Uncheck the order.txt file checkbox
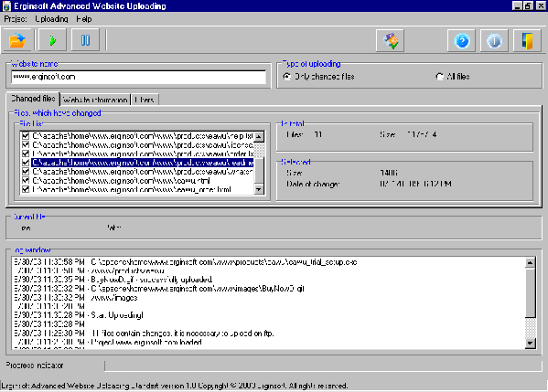Screen dimensions: 548x392 [x=26, y=154]
